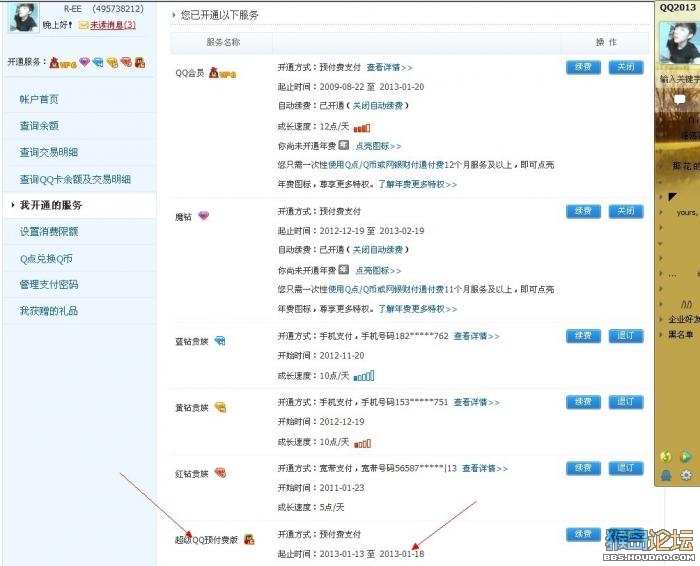The image size is (700, 566).
Task: Click 续费 button for 红钻贵族
Action: click(x=583, y=468)
